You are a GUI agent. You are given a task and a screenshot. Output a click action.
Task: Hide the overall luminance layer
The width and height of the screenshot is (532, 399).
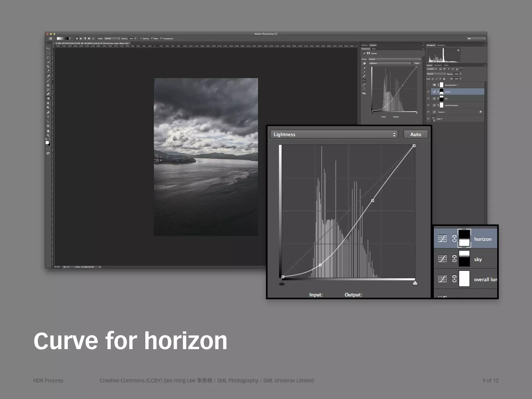click(428, 105)
